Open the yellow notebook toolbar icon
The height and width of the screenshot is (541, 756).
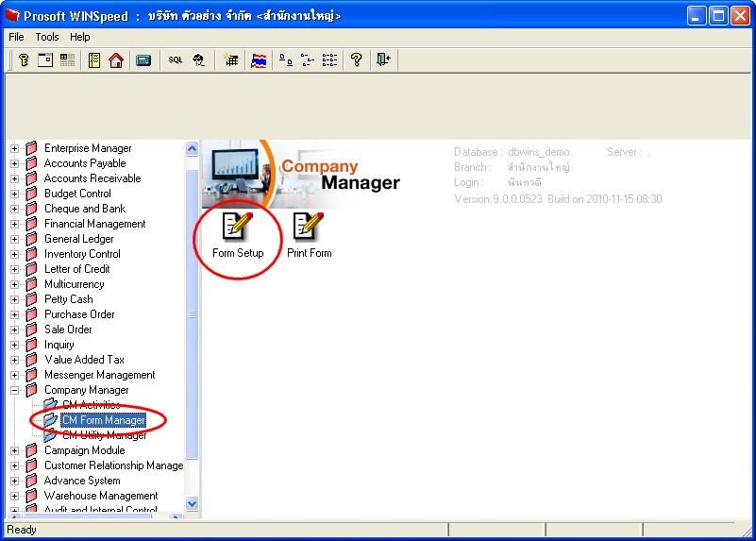tap(94, 59)
